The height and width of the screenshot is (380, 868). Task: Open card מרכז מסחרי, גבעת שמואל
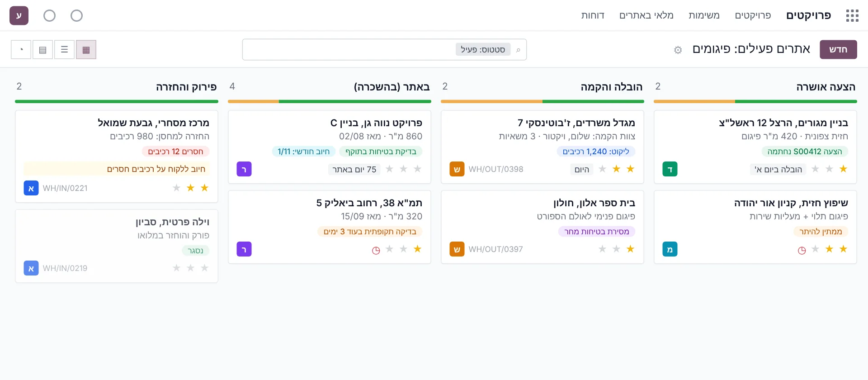[117, 156]
